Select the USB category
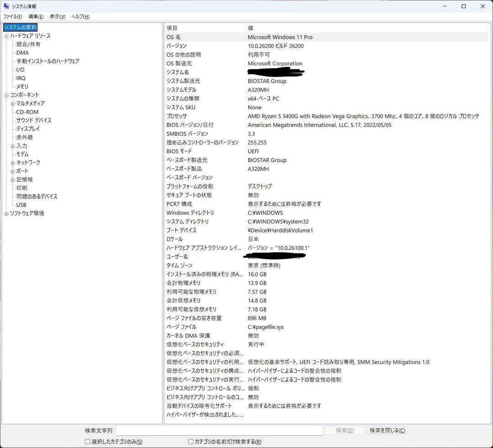493x448 pixels. point(21,205)
